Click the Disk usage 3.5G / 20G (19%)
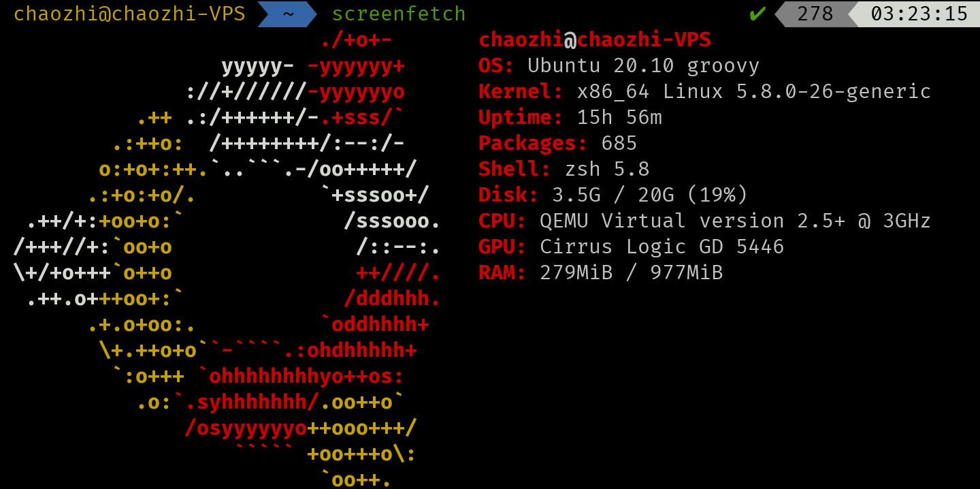Viewport: 980px width, 489px height. (x=650, y=195)
